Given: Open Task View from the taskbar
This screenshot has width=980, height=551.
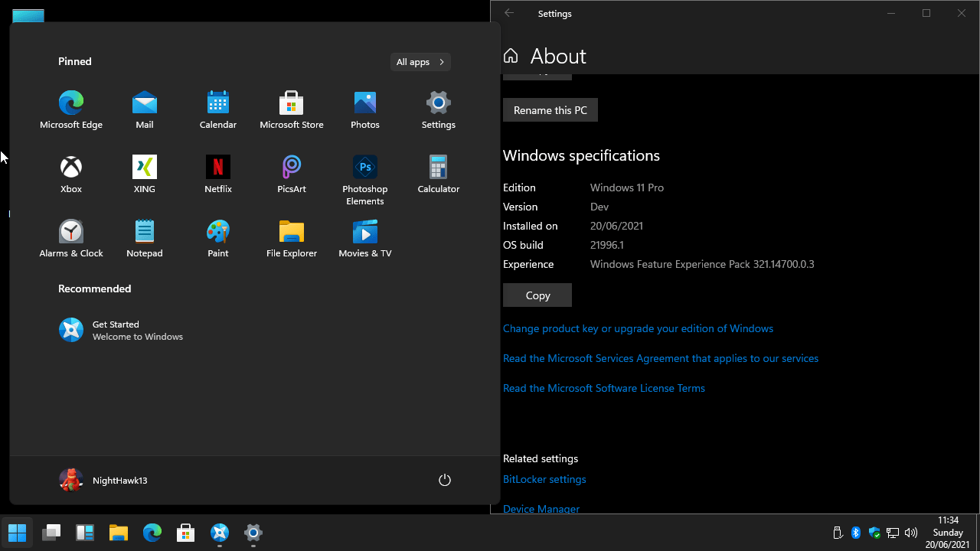Looking at the screenshot, I should click(x=51, y=533).
